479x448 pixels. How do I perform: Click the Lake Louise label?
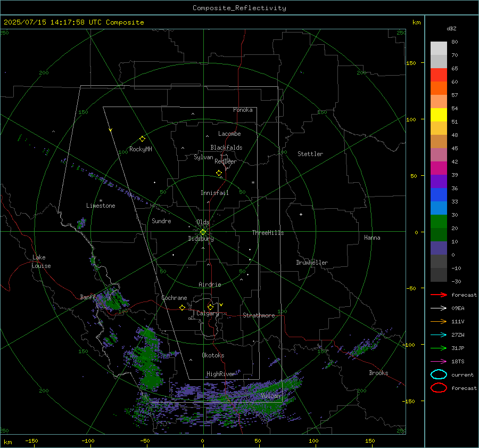click(41, 262)
